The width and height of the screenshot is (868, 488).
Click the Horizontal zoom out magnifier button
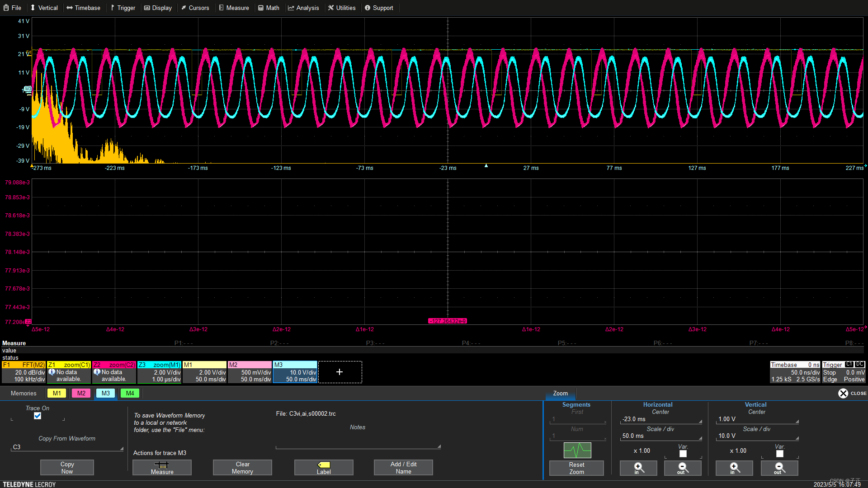click(x=682, y=468)
